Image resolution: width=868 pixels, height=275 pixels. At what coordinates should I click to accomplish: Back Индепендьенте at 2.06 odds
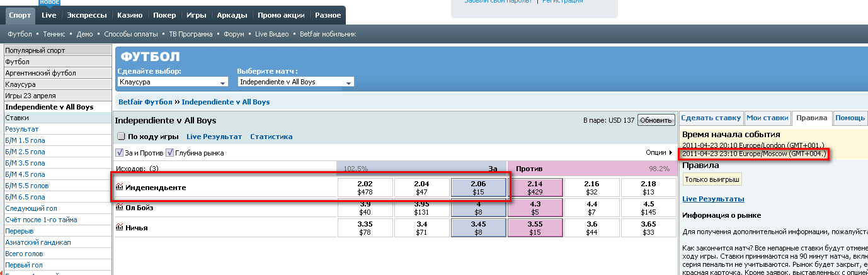479,188
